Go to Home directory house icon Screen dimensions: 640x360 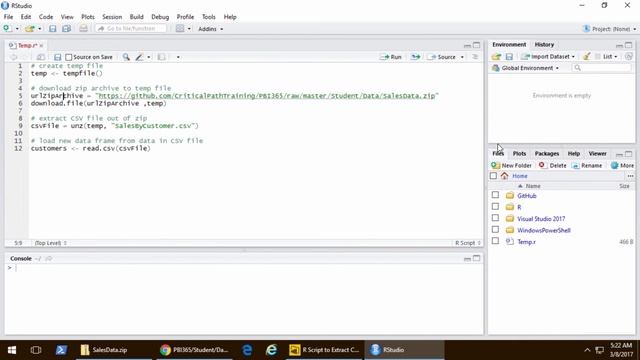[505, 176]
